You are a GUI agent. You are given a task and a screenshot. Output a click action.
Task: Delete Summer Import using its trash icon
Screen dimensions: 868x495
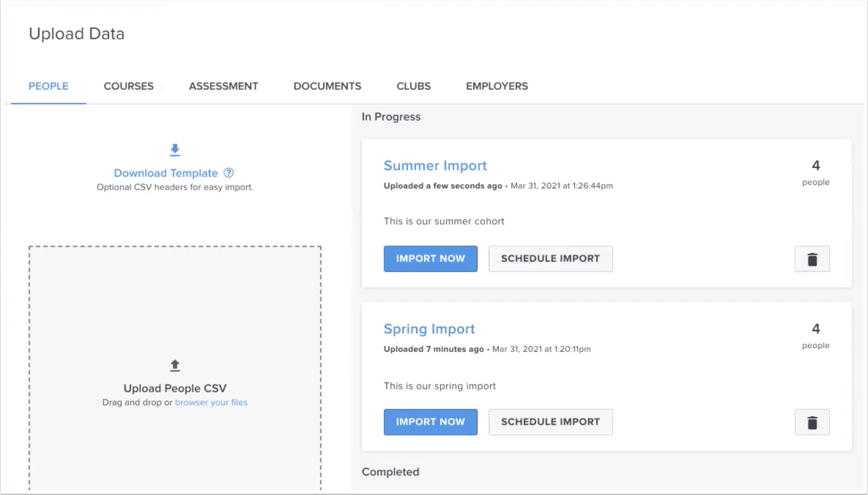tap(812, 259)
